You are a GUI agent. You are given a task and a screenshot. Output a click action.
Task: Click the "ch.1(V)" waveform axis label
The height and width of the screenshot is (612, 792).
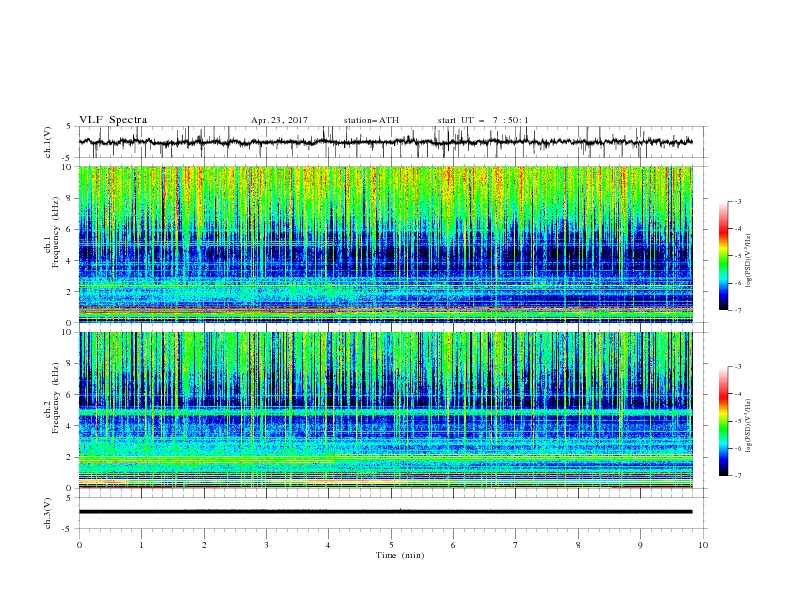tap(48, 142)
